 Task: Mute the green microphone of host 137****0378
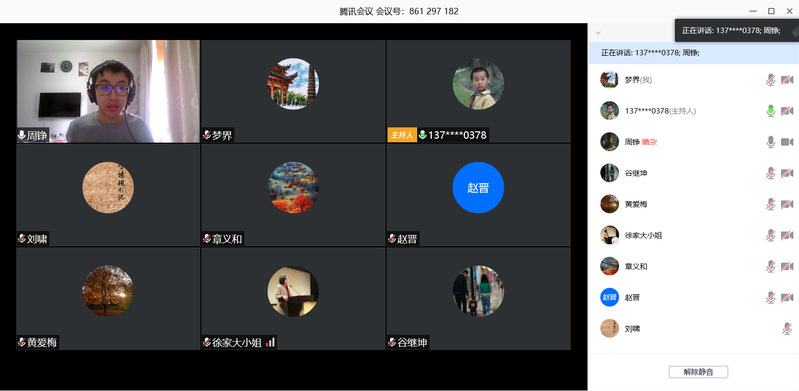770,111
